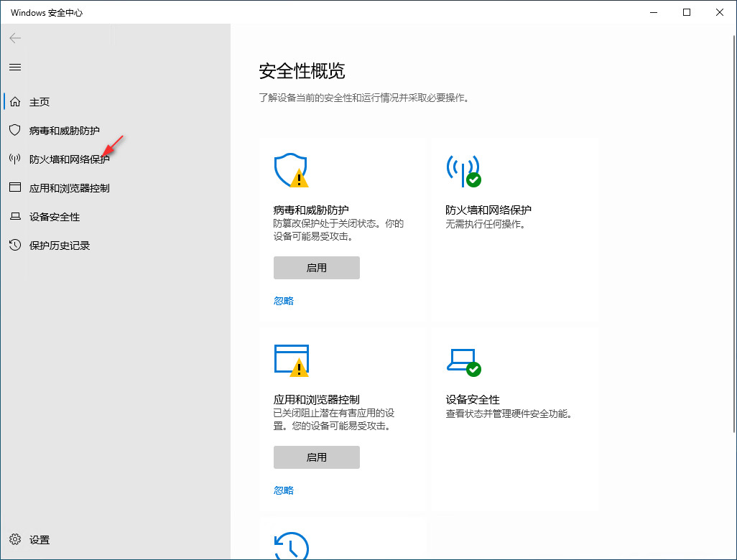Click the home icon beside 主页
Screen dimensions: 737x560
click(15, 101)
